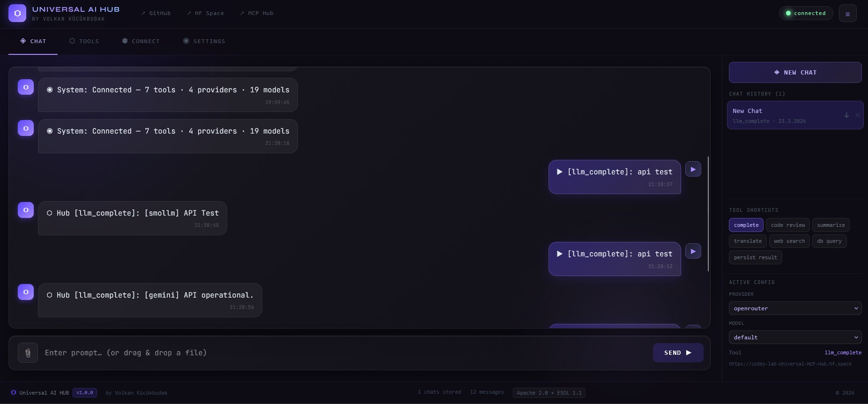The width and height of the screenshot is (868, 404).
Task: Start a NEW CHAT
Action: tap(795, 73)
